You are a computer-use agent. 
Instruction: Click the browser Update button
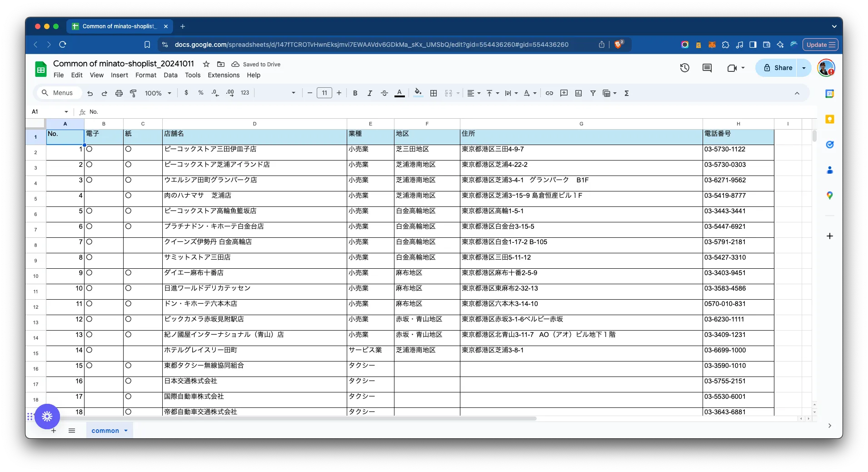click(820, 45)
